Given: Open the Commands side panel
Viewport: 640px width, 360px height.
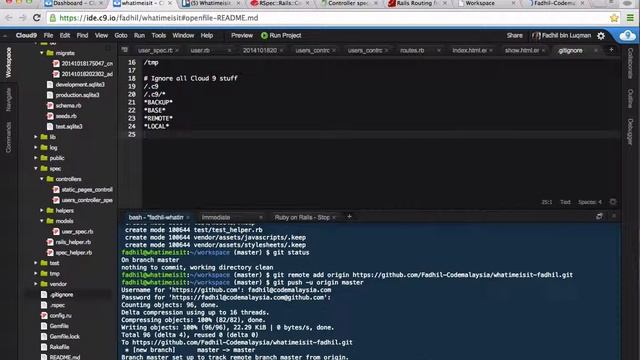Looking at the screenshot, I should (x=9, y=137).
